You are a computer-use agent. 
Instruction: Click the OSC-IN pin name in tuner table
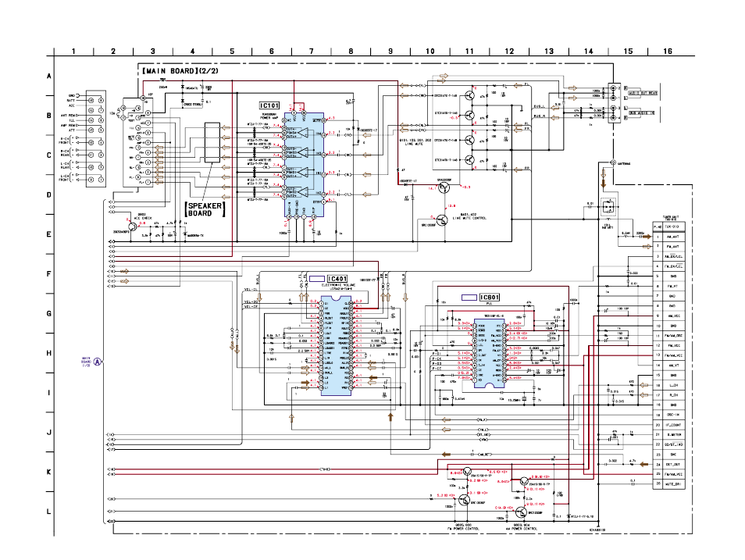point(673,415)
